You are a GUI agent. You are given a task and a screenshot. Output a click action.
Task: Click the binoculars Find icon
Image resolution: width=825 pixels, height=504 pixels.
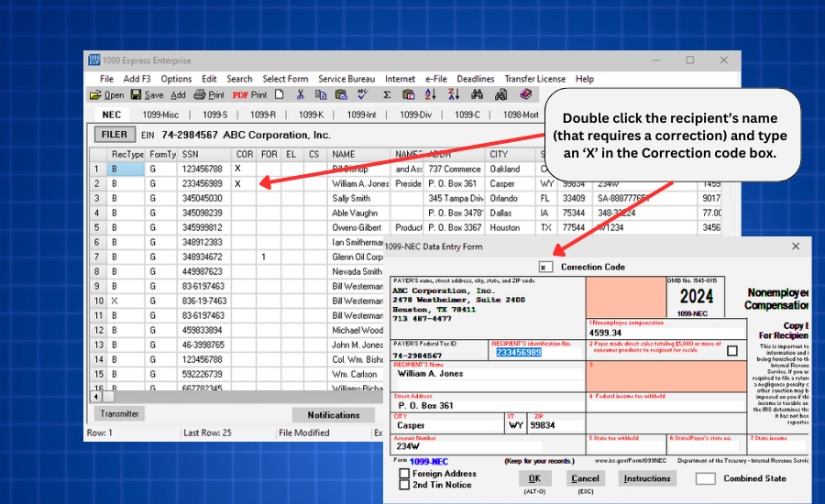click(477, 94)
